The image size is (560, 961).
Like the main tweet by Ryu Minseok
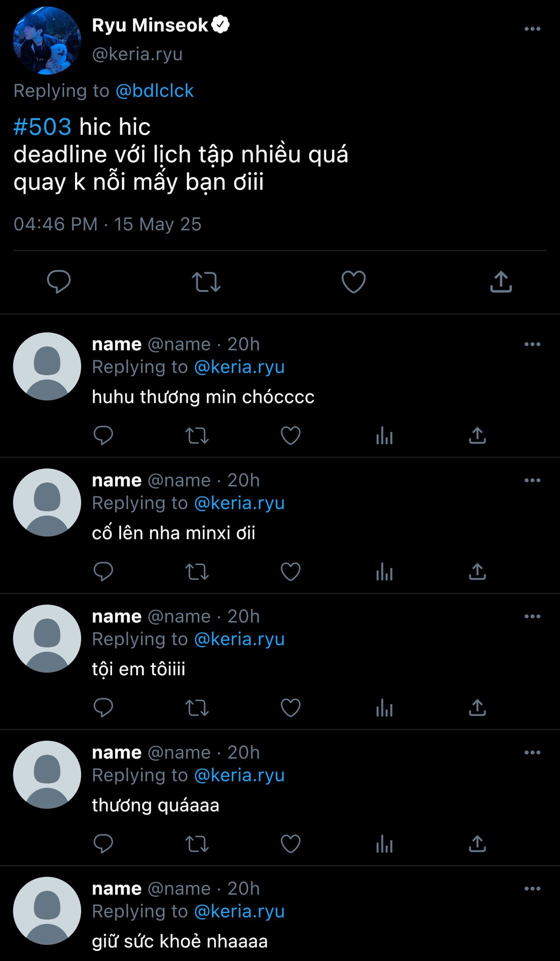pos(353,282)
